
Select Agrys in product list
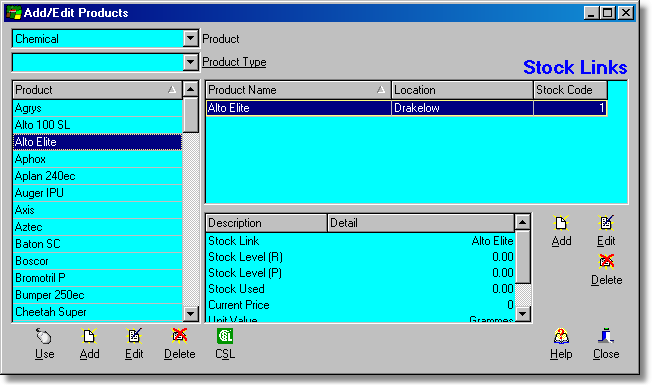97,108
